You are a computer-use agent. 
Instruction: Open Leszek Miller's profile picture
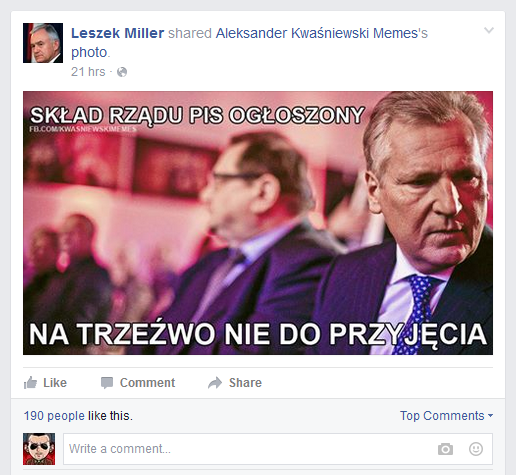[x=43, y=43]
